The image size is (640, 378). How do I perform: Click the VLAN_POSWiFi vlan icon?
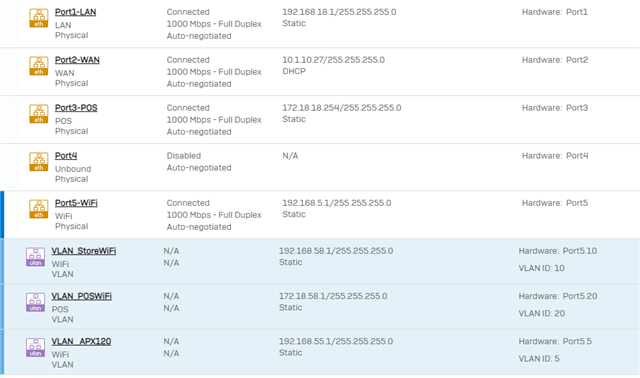[x=36, y=302]
